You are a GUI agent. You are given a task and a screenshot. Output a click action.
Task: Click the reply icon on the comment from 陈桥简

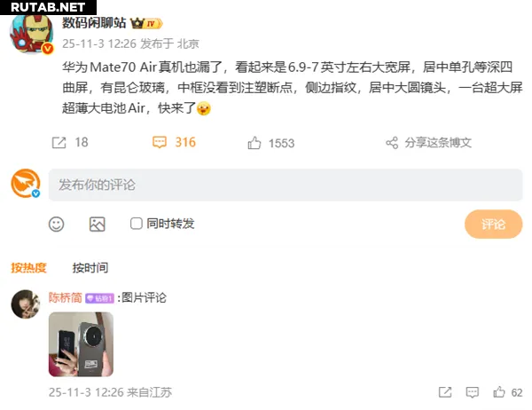pyautogui.click(x=473, y=392)
